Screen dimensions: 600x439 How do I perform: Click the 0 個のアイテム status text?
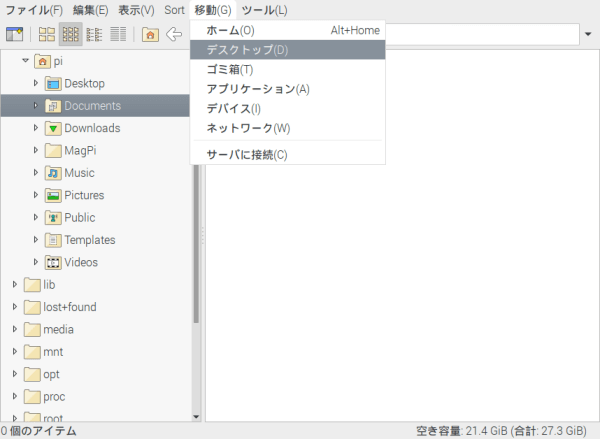point(38,431)
